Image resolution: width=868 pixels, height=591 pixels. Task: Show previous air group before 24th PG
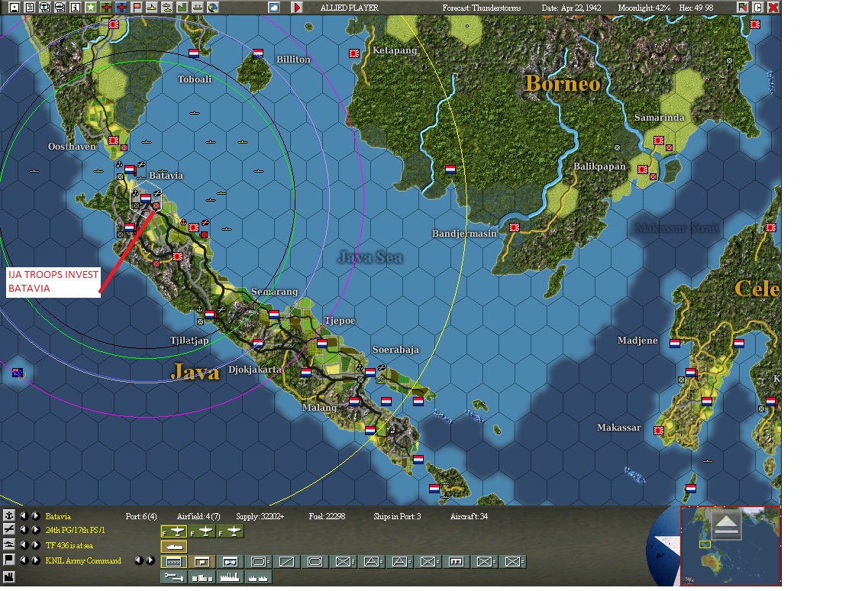pyautogui.click(x=24, y=530)
